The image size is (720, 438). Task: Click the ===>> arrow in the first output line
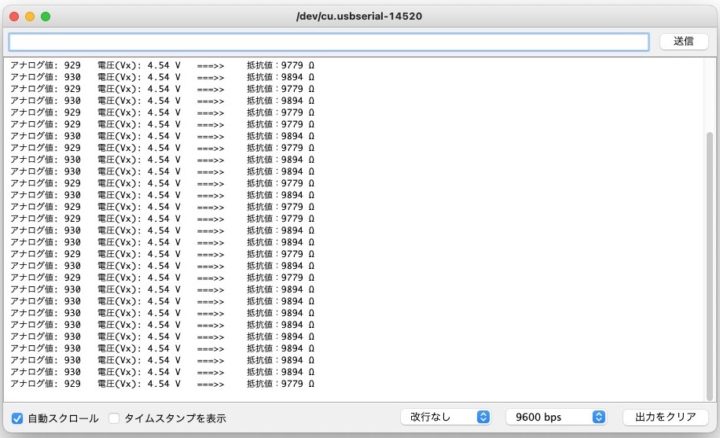pyautogui.click(x=211, y=65)
